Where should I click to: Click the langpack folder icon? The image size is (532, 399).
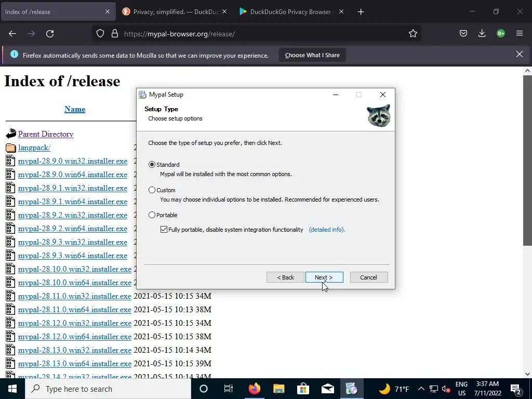pos(10,148)
